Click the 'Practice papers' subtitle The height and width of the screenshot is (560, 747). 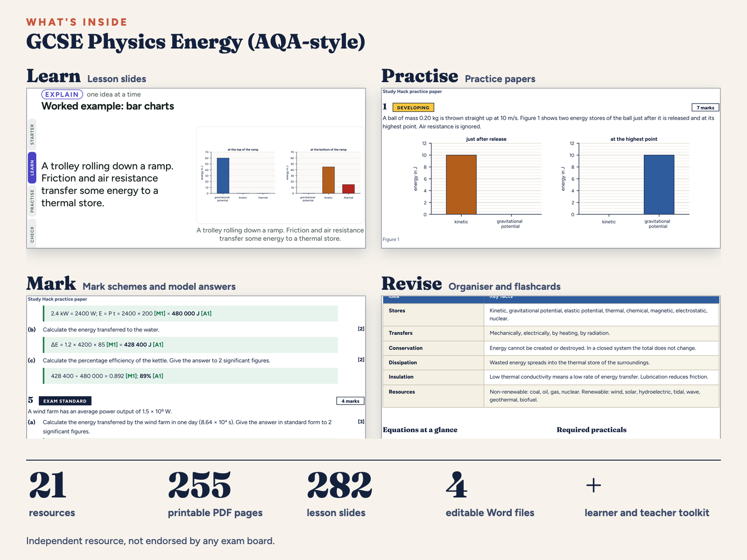click(500, 79)
